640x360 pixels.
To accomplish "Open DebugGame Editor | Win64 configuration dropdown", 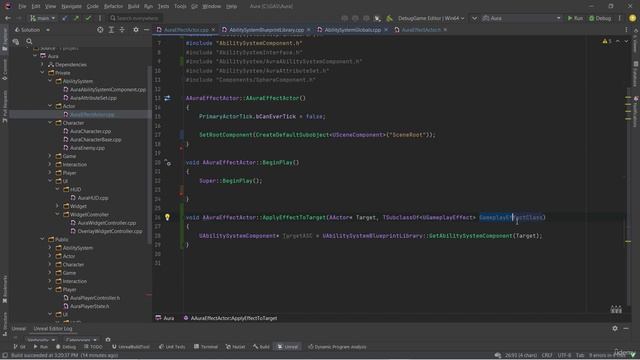I will [431, 18].
